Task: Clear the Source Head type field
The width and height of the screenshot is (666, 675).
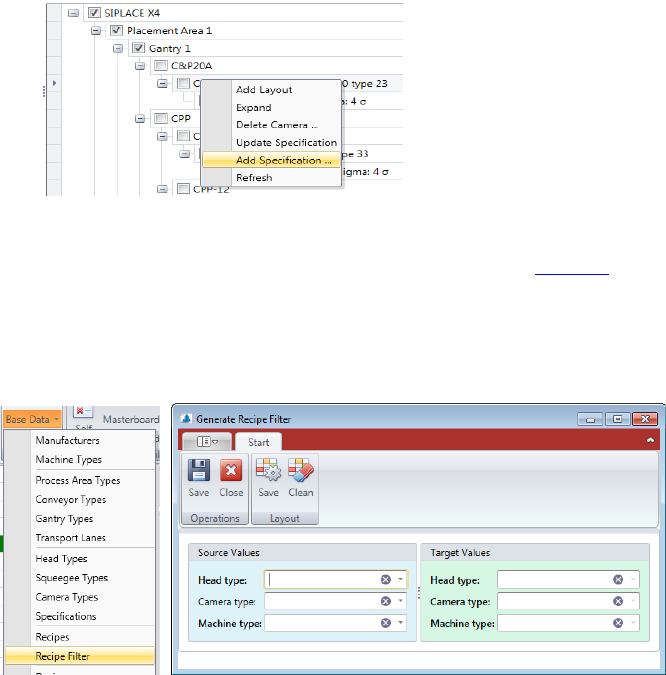Action: tap(386, 579)
